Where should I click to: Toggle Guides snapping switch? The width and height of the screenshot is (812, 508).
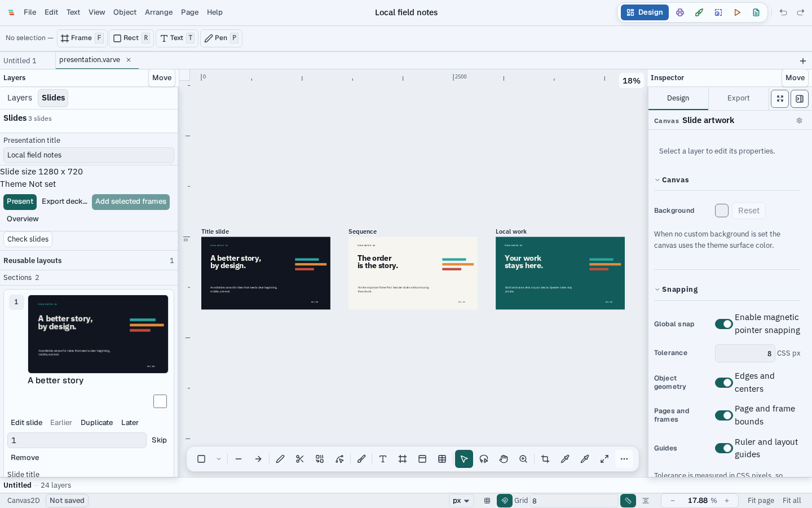pyautogui.click(x=724, y=448)
